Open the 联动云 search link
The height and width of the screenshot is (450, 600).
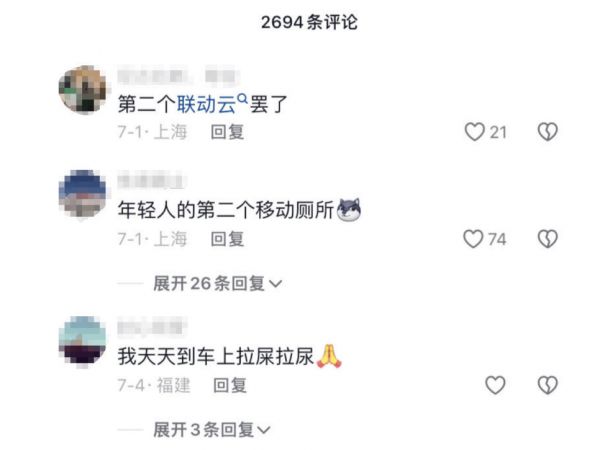coord(206,104)
